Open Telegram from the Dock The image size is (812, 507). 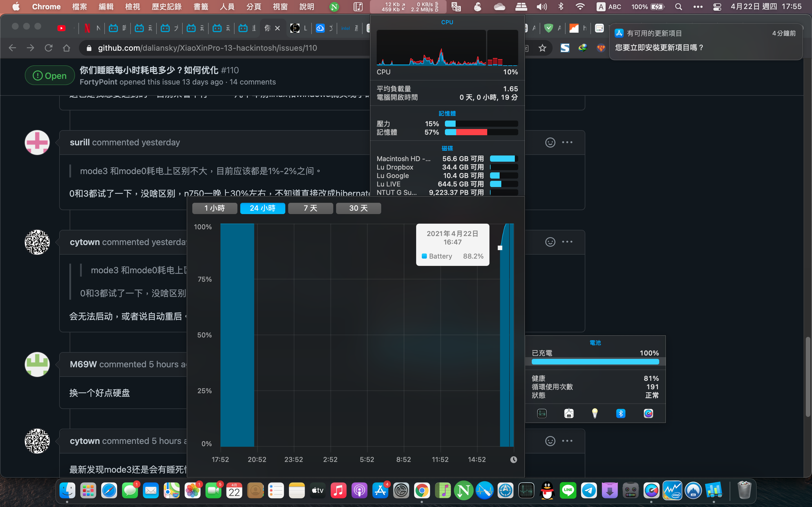590,490
